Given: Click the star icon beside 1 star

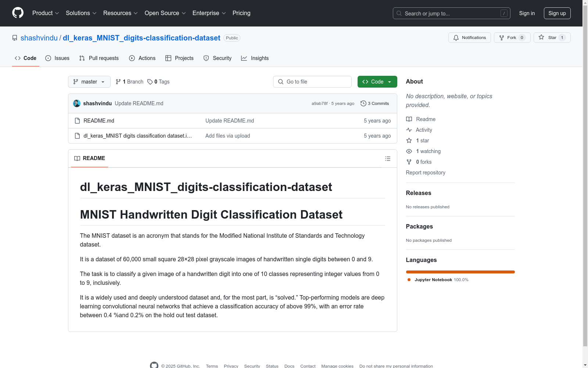Looking at the screenshot, I should [409, 141].
